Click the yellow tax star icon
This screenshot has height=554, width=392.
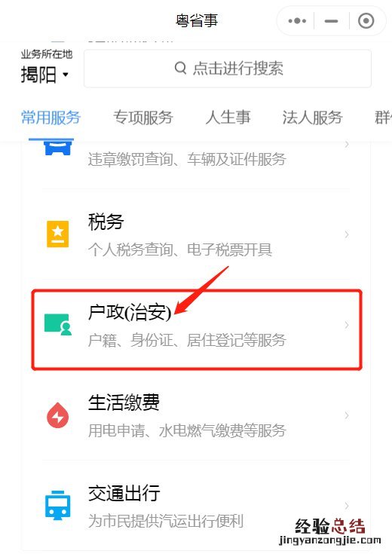tap(57, 234)
